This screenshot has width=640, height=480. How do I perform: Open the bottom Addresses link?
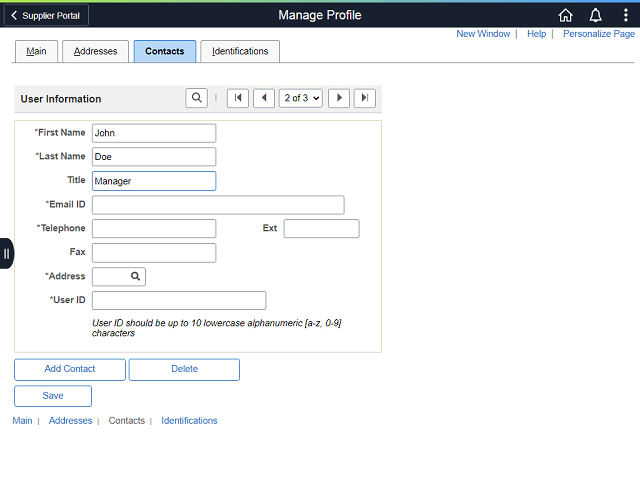tap(71, 420)
